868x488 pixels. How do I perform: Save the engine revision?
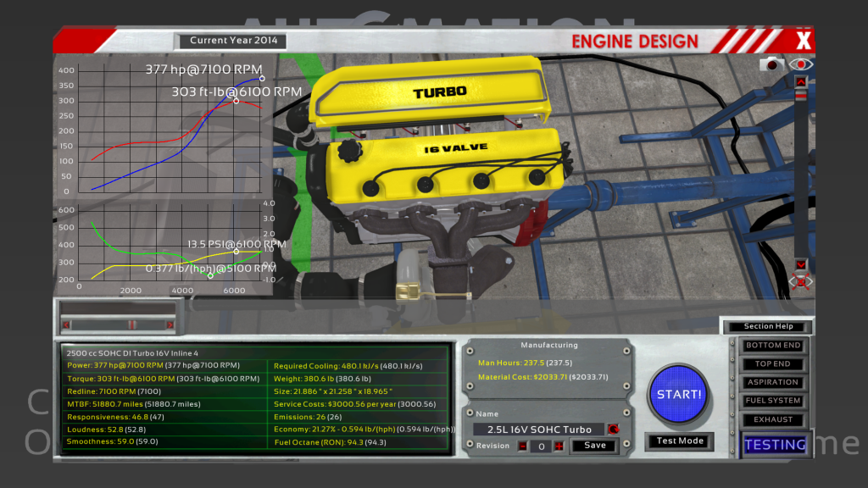click(x=595, y=446)
